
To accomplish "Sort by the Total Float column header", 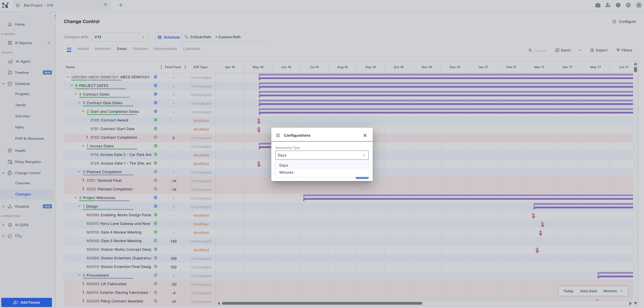I will pos(173,67).
